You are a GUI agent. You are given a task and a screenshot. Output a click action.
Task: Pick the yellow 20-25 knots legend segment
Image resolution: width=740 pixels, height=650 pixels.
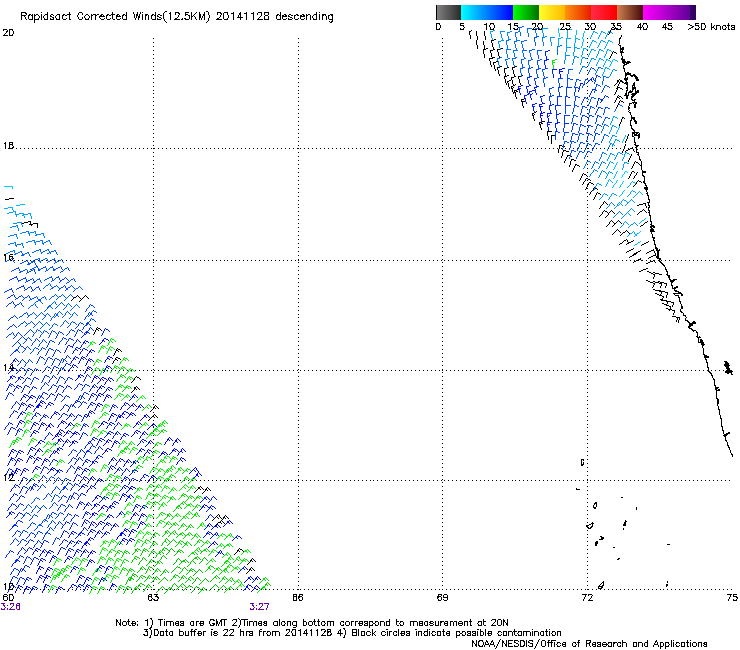pos(552,12)
